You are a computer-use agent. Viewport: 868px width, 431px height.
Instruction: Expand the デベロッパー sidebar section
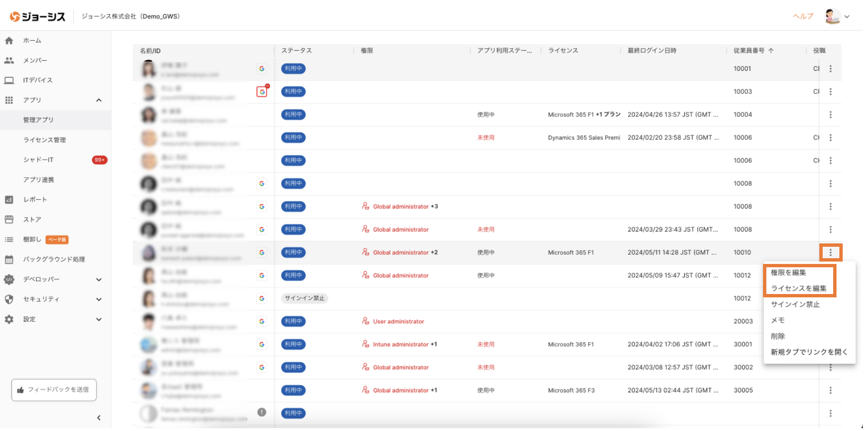click(99, 280)
